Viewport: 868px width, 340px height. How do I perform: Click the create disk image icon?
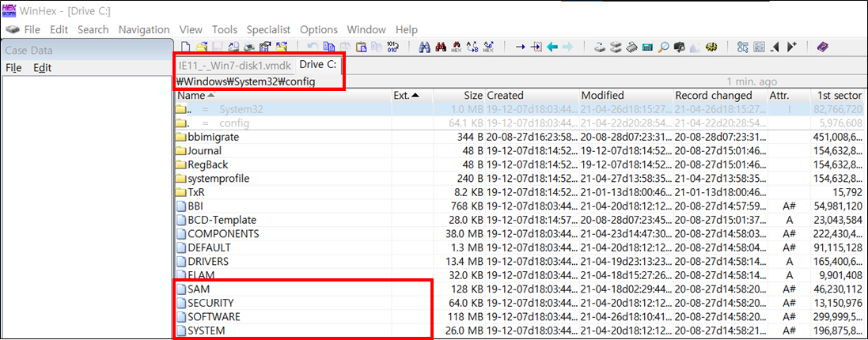click(x=233, y=47)
